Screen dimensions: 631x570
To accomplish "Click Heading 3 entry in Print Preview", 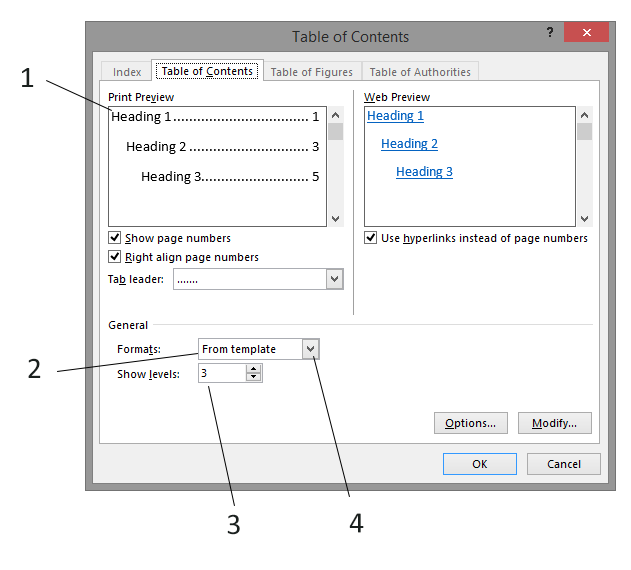I will click(x=230, y=176).
